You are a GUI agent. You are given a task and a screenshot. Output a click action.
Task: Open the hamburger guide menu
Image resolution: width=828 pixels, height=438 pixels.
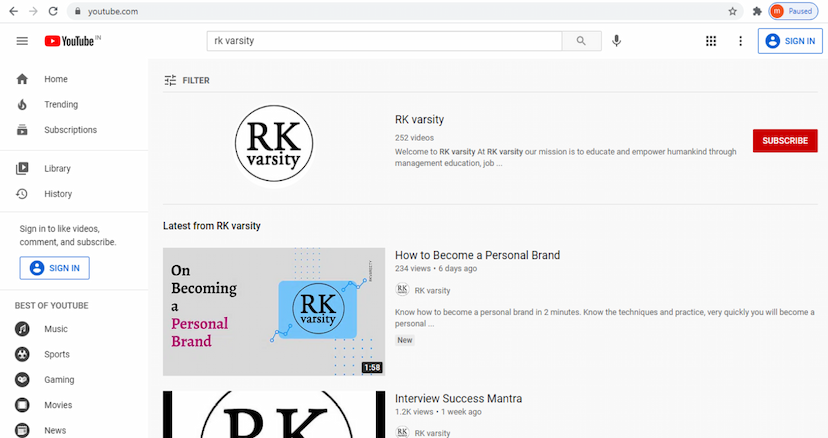click(x=22, y=41)
